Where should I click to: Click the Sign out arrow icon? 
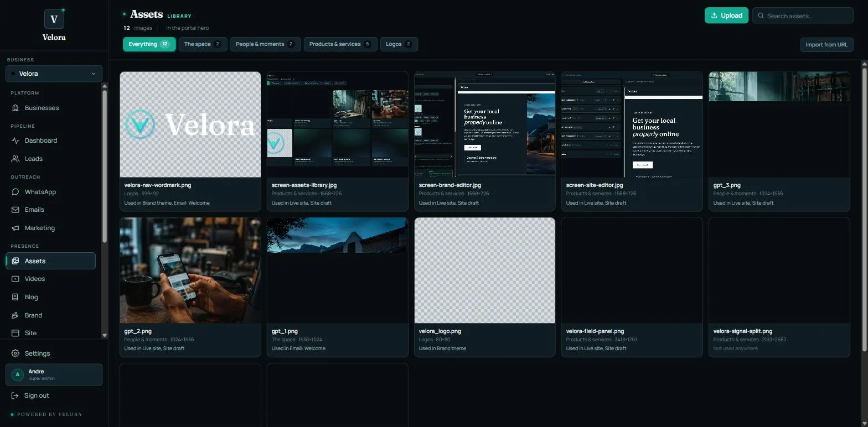pos(15,395)
